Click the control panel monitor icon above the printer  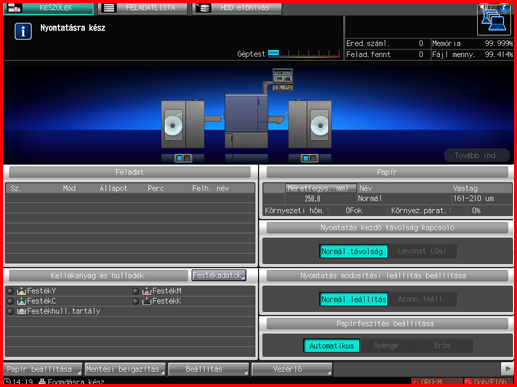pyautogui.click(x=282, y=79)
